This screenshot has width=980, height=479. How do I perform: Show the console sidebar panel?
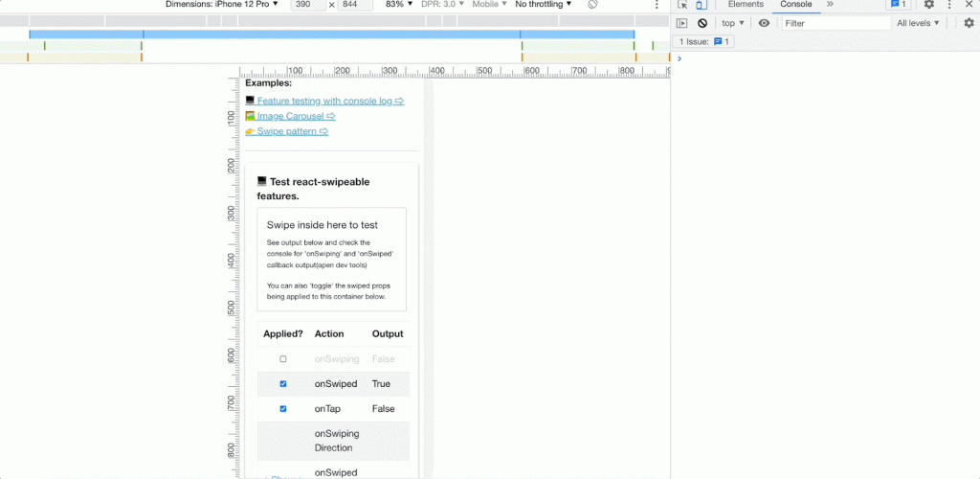(x=682, y=23)
